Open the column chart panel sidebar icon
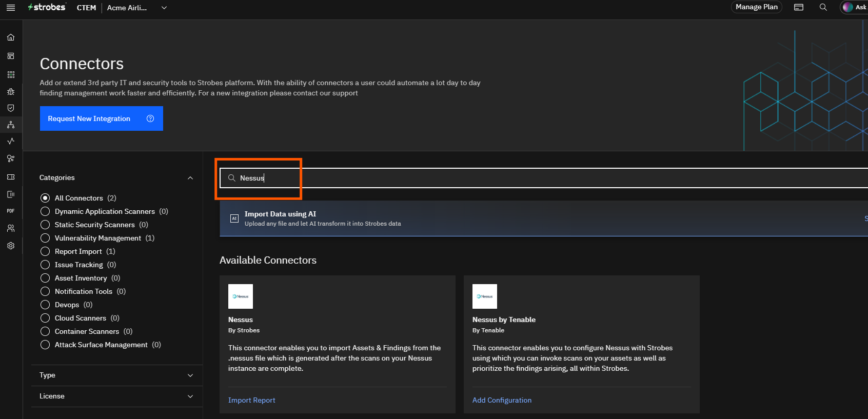This screenshot has height=419, width=868. [11, 194]
